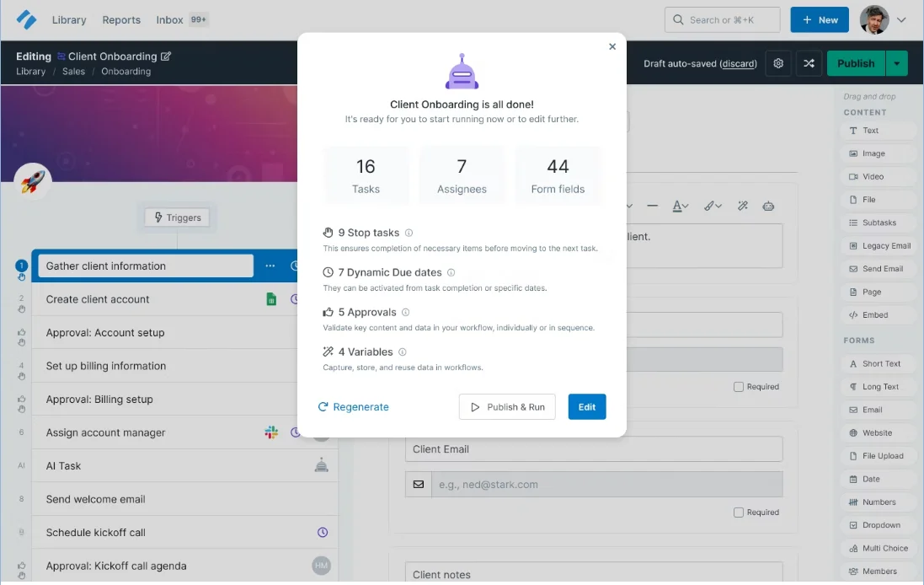Open workflow settings gear next to Publish
Screen dimensions: 924x585
click(778, 62)
